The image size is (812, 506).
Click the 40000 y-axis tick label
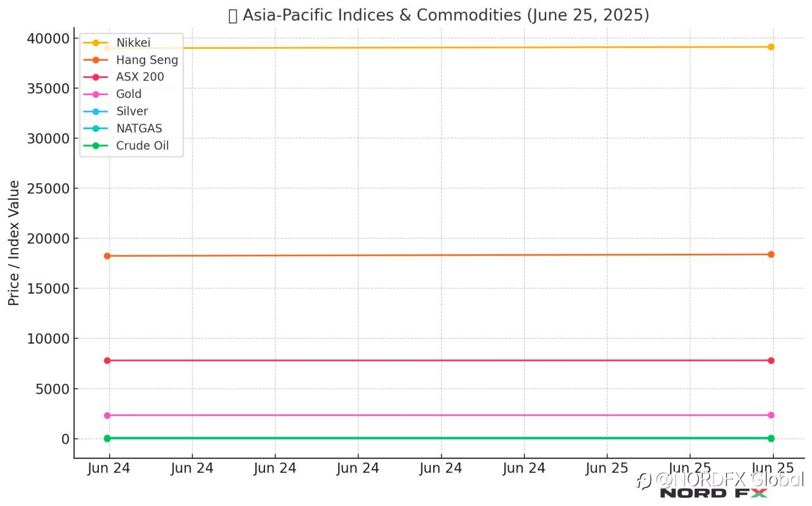point(47,39)
